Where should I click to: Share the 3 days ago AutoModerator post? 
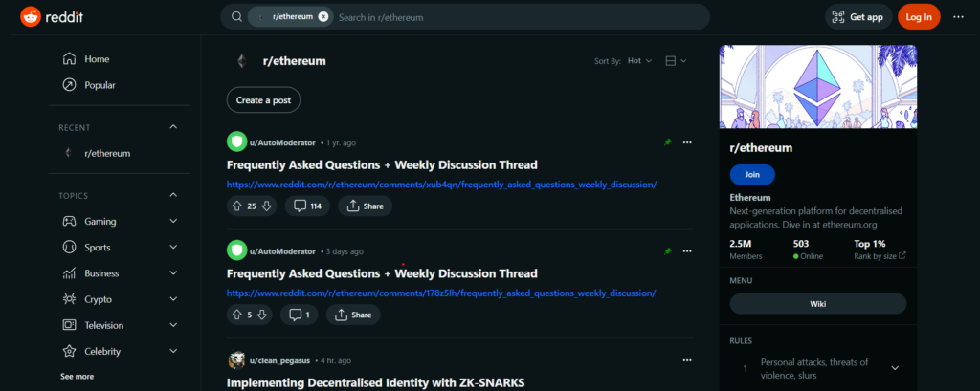[x=353, y=315]
